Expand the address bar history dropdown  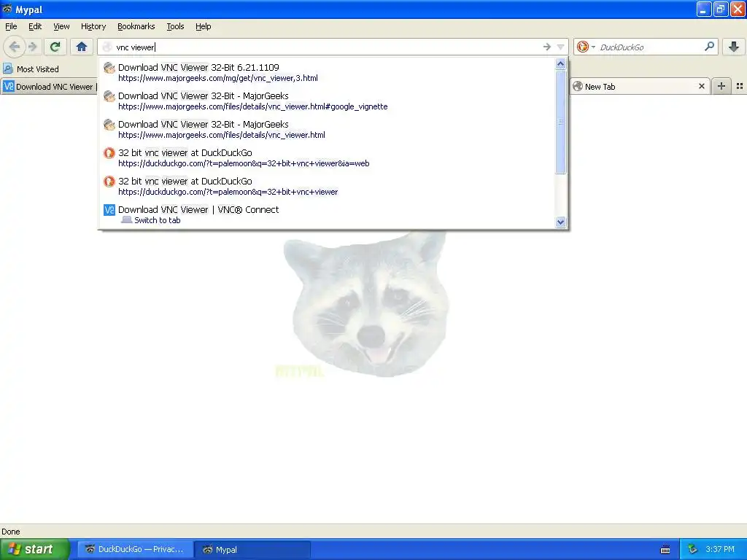pos(561,47)
